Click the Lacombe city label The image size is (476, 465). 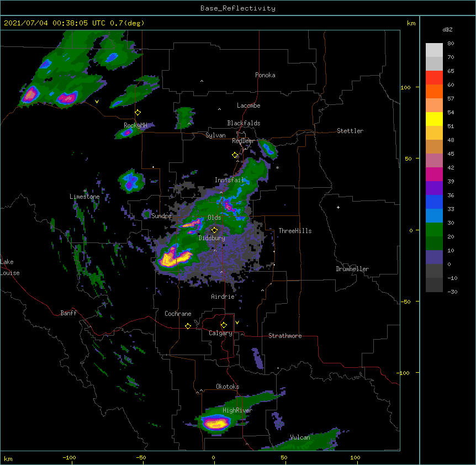248,105
